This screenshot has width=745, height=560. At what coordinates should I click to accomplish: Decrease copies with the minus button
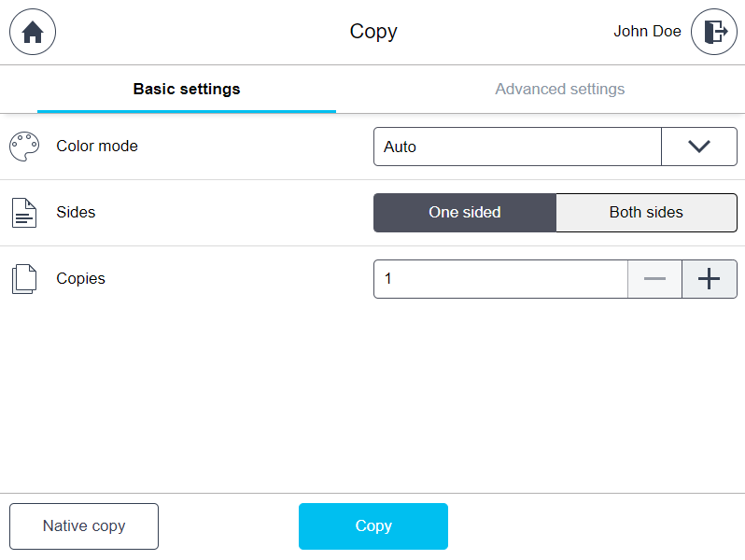(x=654, y=279)
